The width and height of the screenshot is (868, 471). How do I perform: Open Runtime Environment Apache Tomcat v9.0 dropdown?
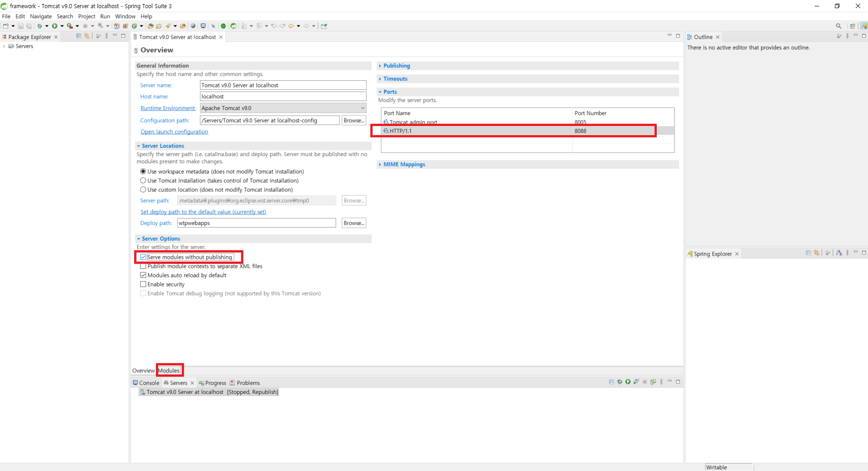283,108
